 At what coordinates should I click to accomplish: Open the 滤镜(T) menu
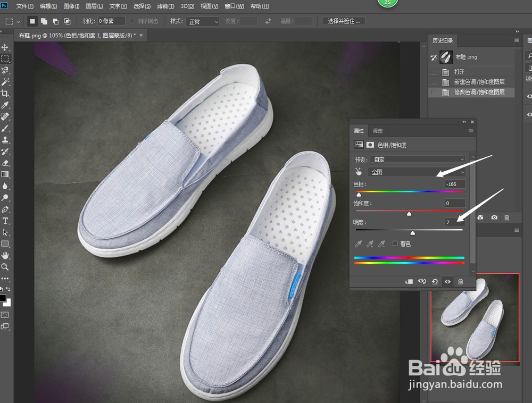165,6
